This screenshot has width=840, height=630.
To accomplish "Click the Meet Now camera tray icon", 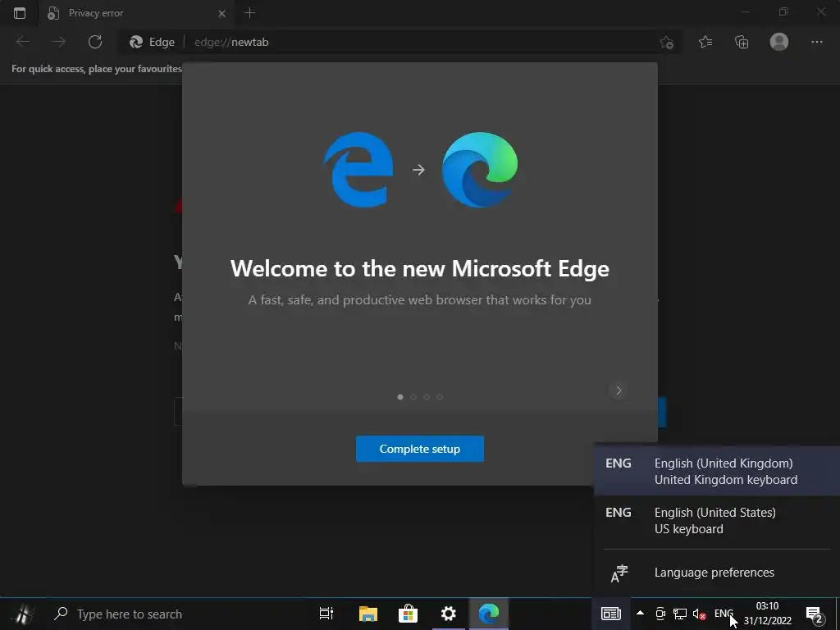I will (x=660, y=614).
